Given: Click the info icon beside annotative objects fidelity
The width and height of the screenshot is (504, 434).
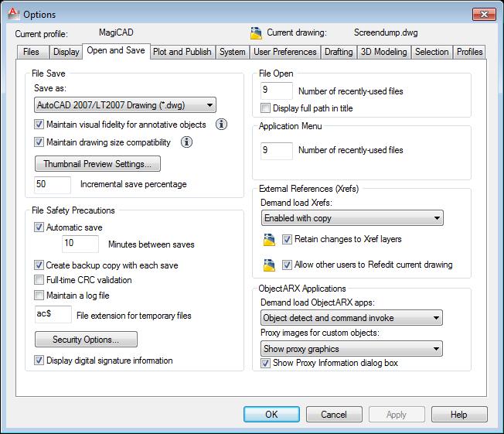Looking at the screenshot, I should 221,125.
